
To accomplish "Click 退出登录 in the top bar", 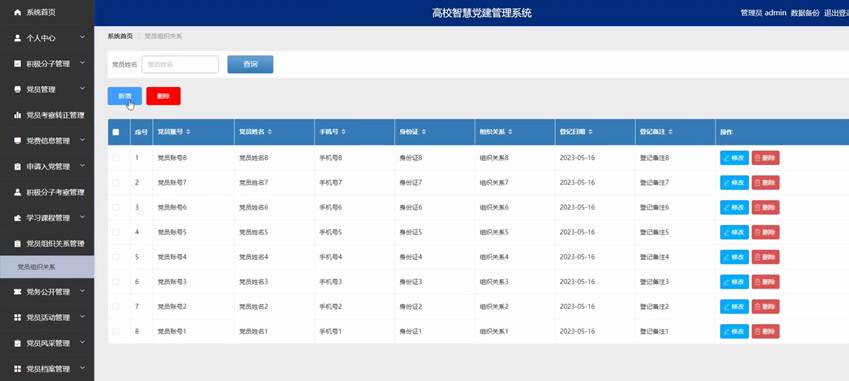I will tap(836, 13).
